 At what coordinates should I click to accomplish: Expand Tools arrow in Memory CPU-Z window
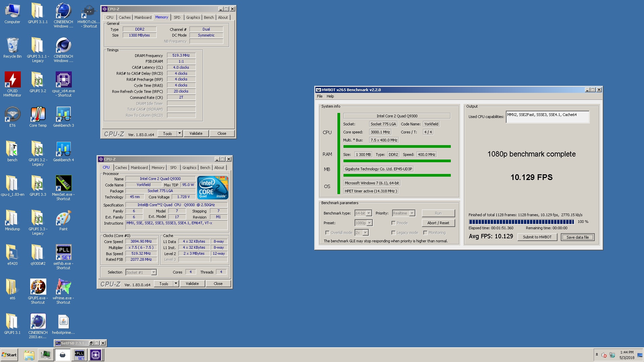[x=179, y=133]
